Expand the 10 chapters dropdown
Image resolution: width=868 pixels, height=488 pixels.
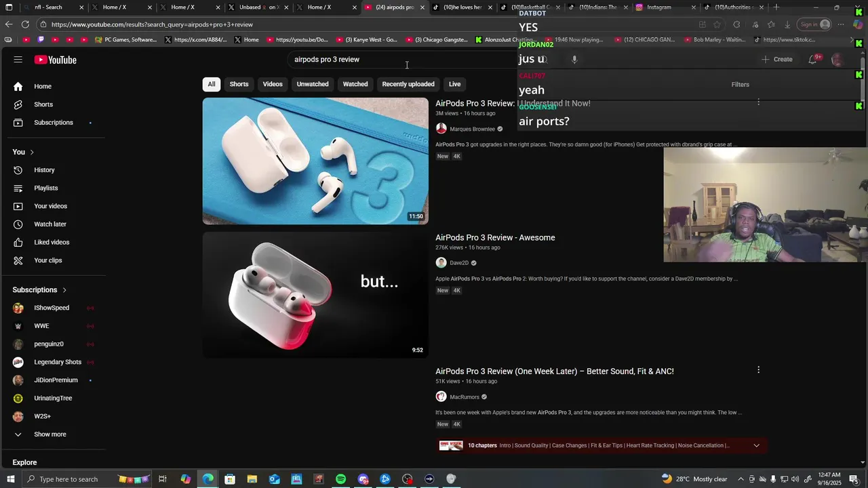pyautogui.click(x=756, y=445)
